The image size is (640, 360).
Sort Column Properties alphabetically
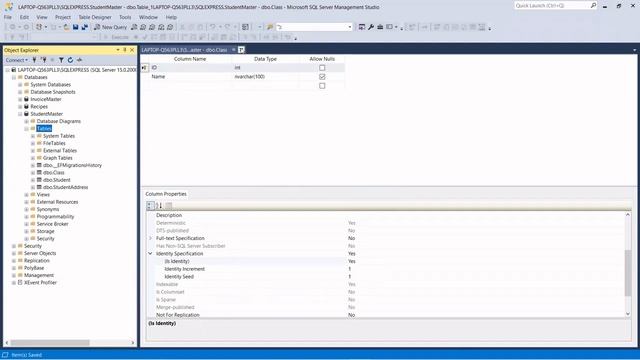coord(159,205)
